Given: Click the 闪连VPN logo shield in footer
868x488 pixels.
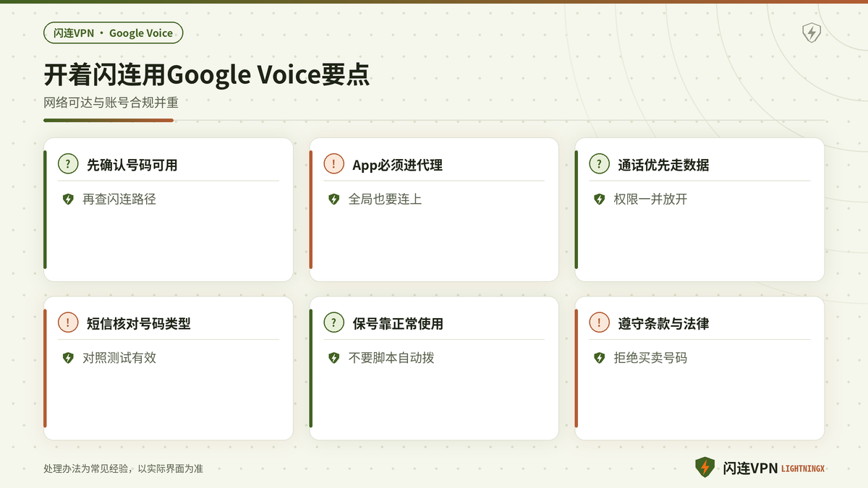Looking at the screenshot, I should pyautogui.click(x=705, y=468).
